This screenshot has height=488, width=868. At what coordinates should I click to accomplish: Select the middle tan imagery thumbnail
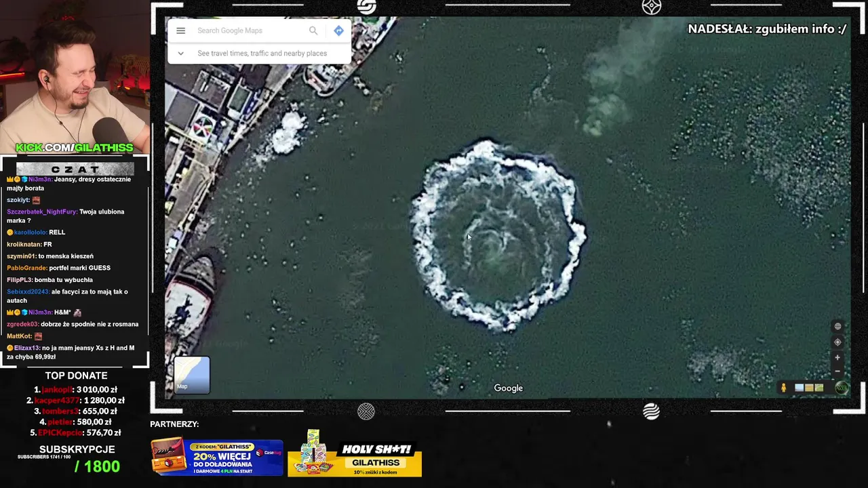(x=809, y=388)
